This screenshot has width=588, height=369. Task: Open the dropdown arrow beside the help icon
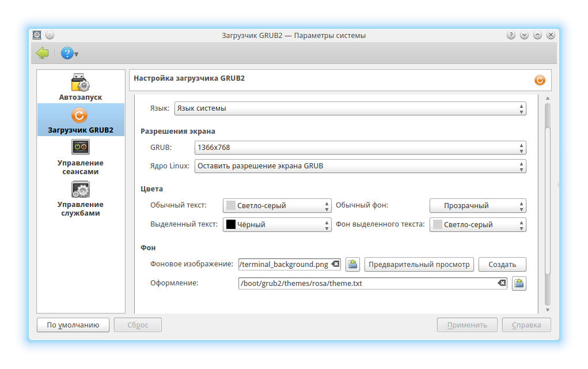pyautogui.click(x=77, y=54)
